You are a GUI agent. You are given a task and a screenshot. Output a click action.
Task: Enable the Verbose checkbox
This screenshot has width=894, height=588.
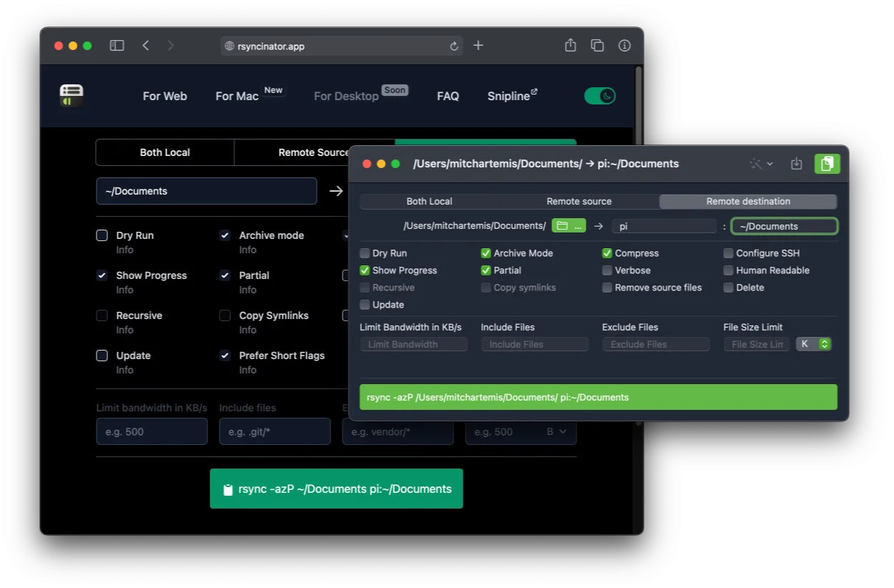point(609,270)
